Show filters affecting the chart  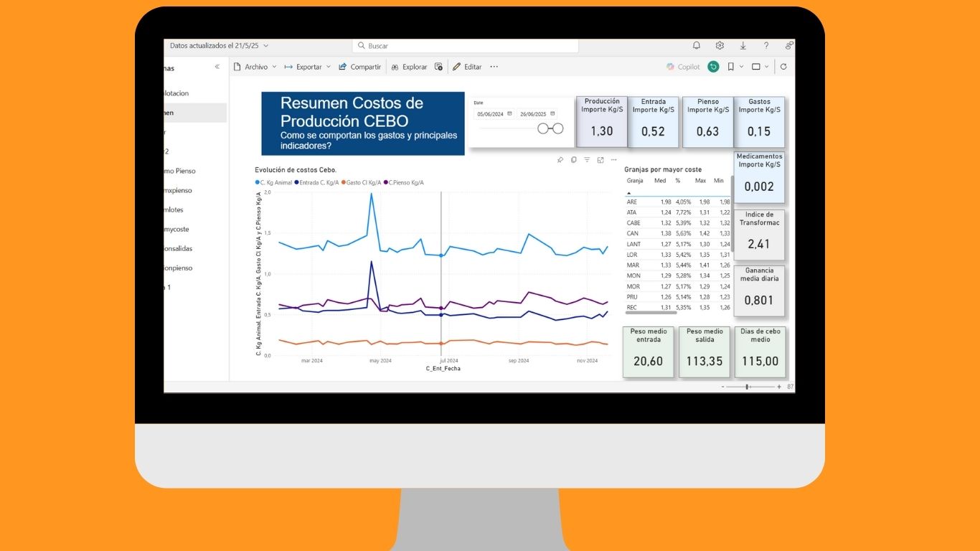(x=587, y=160)
